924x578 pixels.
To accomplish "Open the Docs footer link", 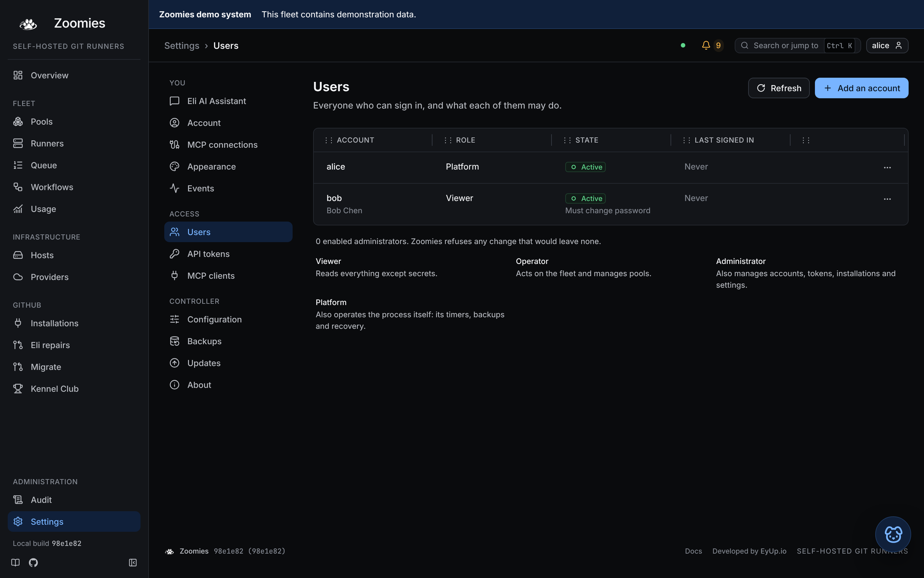I will click(x=693, y=551).
